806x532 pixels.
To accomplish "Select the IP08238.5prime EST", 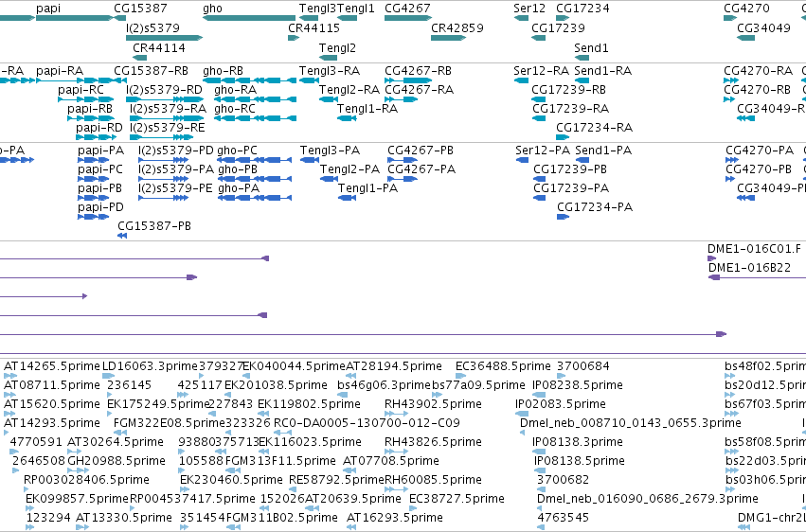I will click(x=539, y=395).
